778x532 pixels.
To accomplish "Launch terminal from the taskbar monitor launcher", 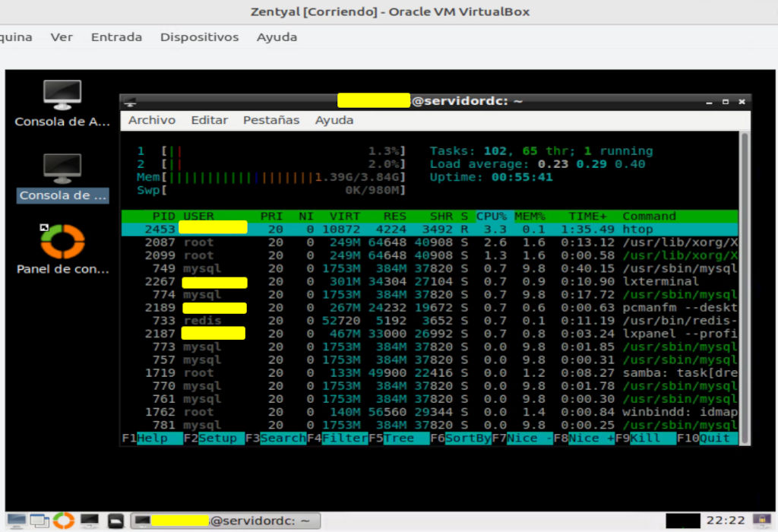I will coord(90,521).
